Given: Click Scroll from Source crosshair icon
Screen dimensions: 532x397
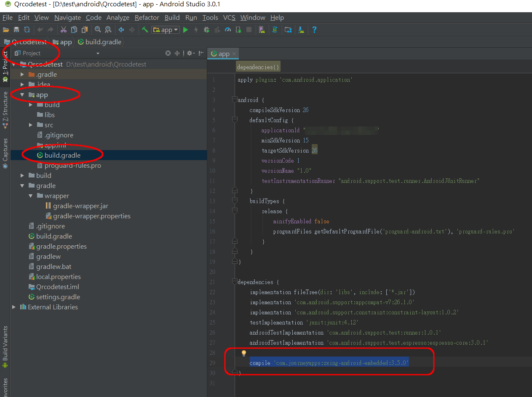Looking at the screenshot, I should coord(168,53).
